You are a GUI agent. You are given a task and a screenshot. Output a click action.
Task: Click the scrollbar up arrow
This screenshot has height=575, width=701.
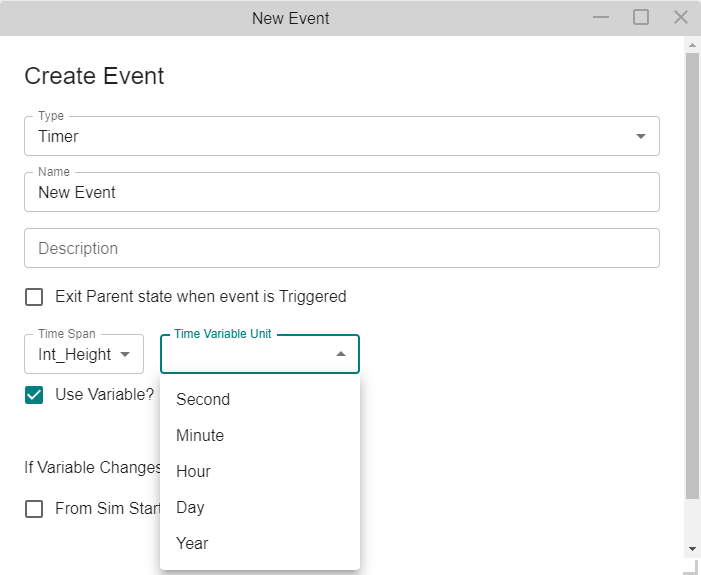(x=692, y=45)
